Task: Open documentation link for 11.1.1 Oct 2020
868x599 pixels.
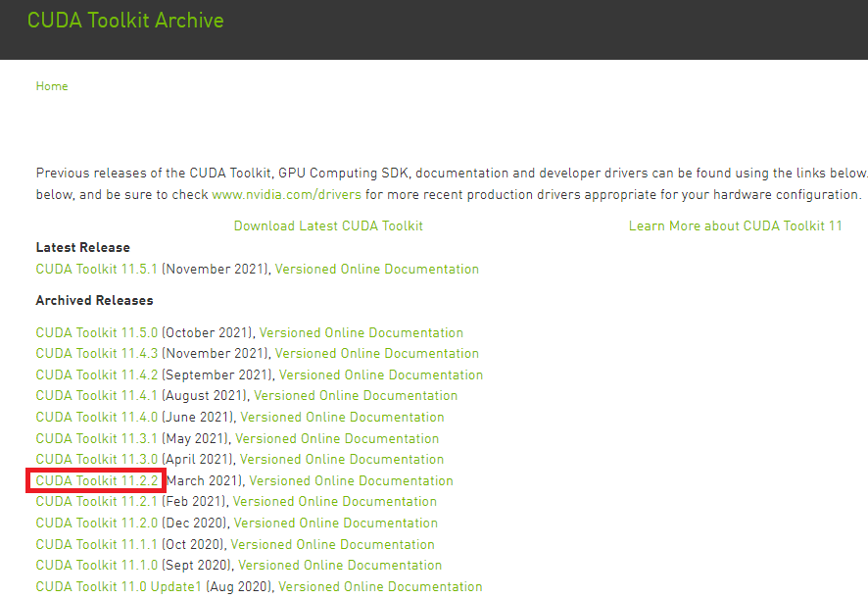Action: [x=332, y=545]
